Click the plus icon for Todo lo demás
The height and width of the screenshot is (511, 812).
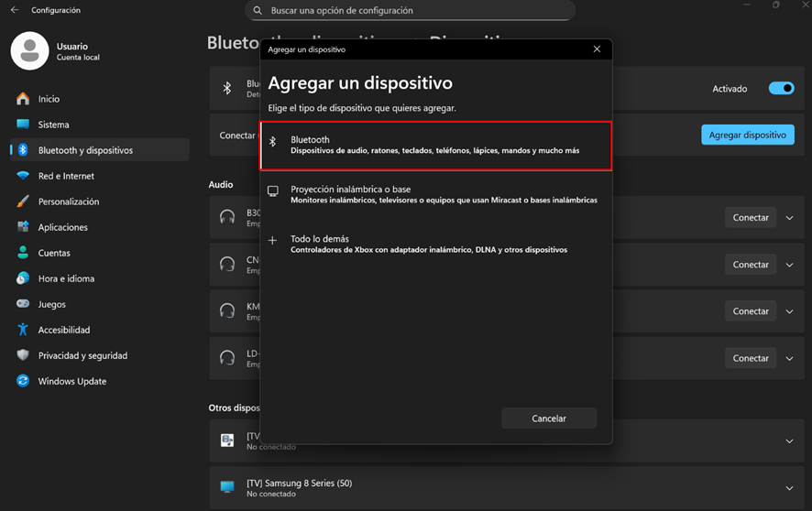[x=272, y=241]
